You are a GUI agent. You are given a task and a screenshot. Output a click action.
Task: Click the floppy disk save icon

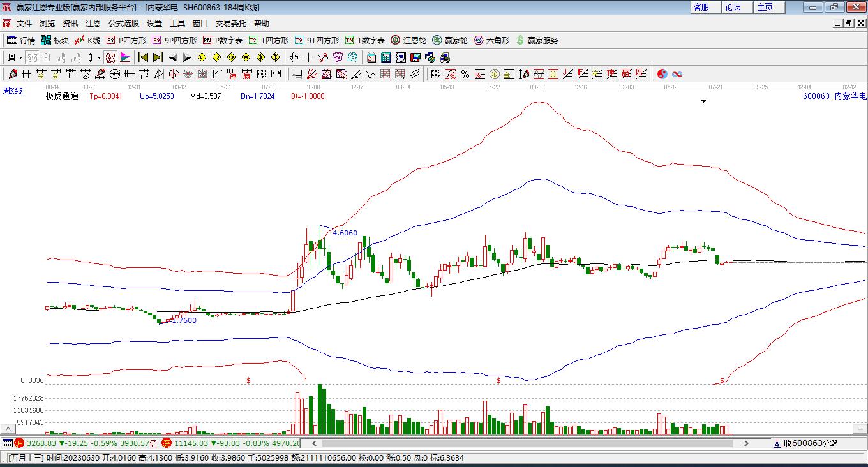pos(415,57)
